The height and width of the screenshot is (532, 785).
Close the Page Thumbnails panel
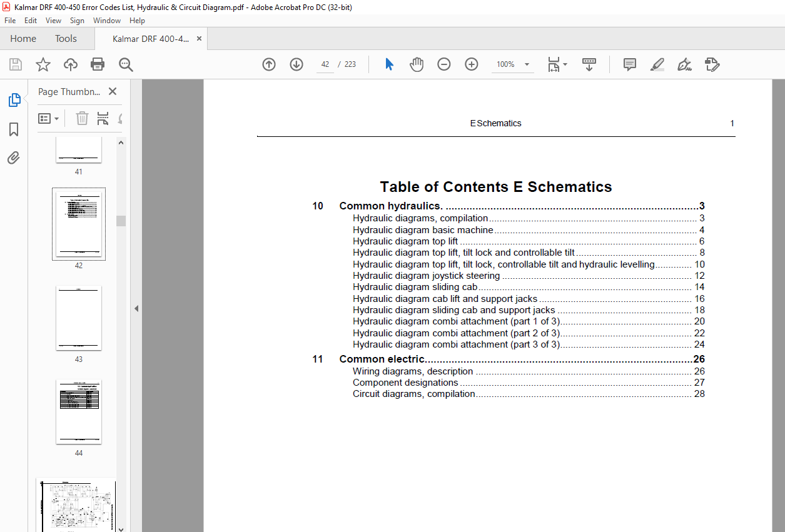coord(113,91)
